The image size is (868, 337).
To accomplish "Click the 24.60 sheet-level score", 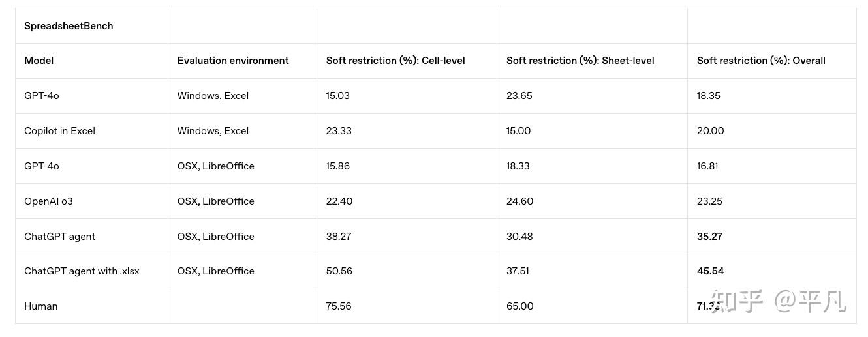I will (x=519, y=201).
